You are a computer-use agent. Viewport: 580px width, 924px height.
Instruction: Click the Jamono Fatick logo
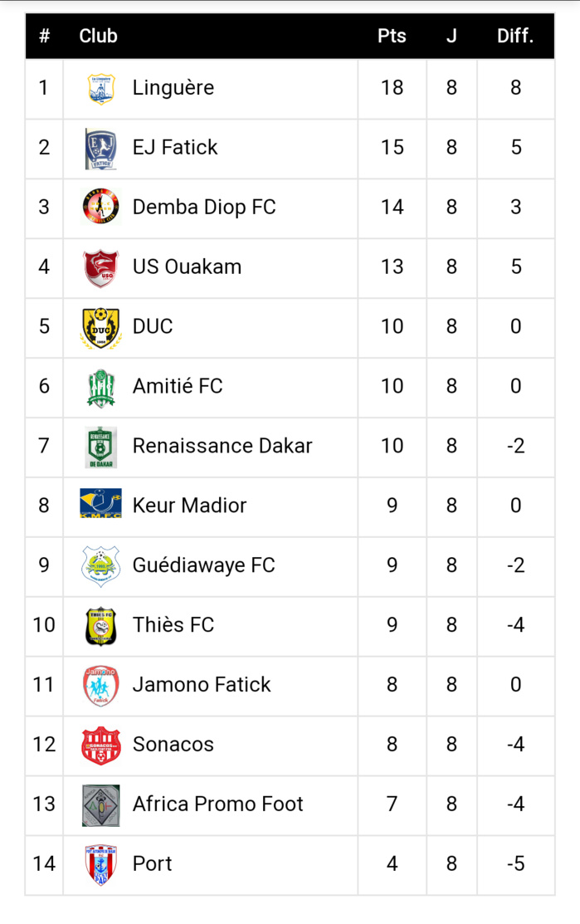point(101,685)
